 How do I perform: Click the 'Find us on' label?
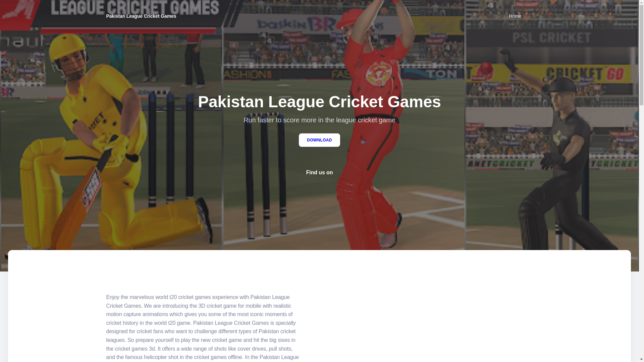(319, 173)
